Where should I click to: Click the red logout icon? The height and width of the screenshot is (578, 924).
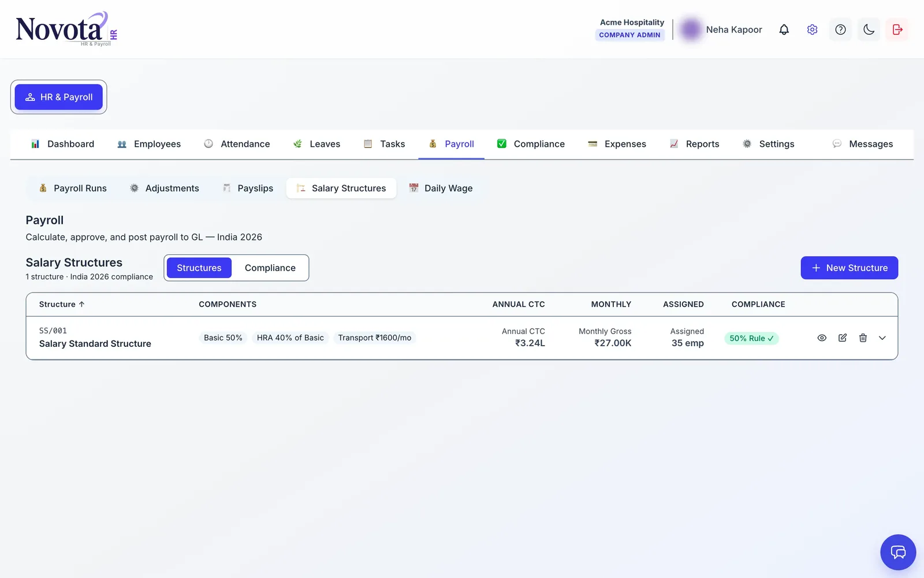pyautogui.click(x=897, y=29)
